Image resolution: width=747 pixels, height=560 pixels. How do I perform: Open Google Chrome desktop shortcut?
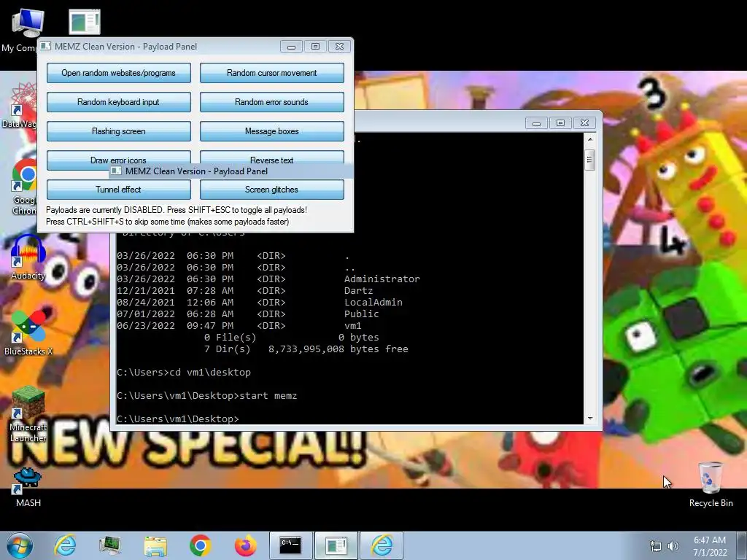(24, 187)
